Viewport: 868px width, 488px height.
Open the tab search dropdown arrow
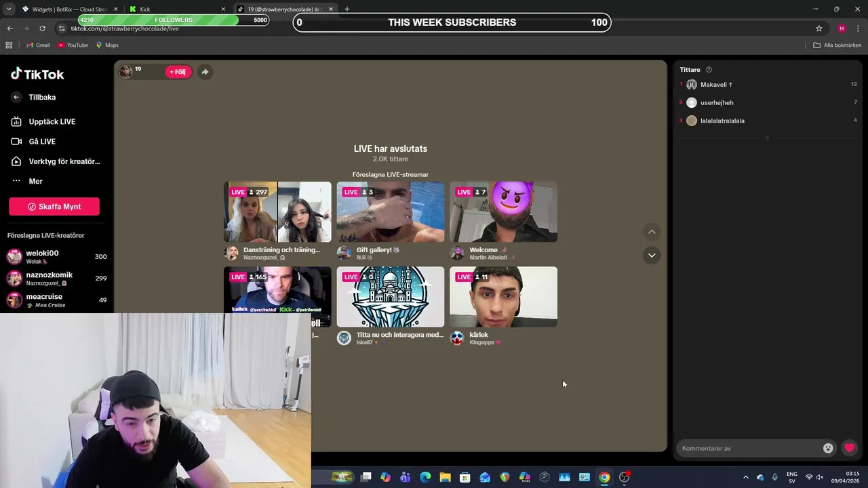coord(8,9)
